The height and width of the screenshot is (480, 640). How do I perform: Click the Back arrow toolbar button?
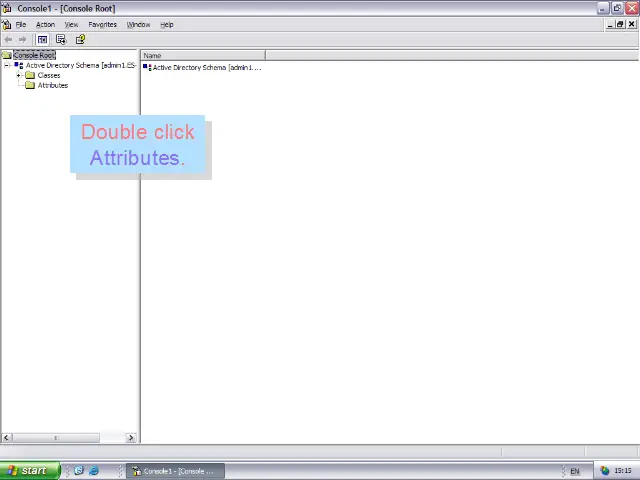(x=9, y=40)
